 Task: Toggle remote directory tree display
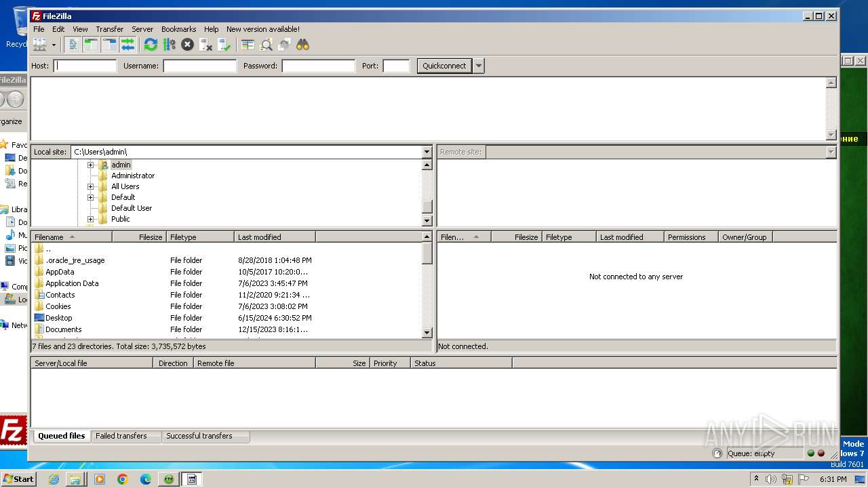coord(109,45)
